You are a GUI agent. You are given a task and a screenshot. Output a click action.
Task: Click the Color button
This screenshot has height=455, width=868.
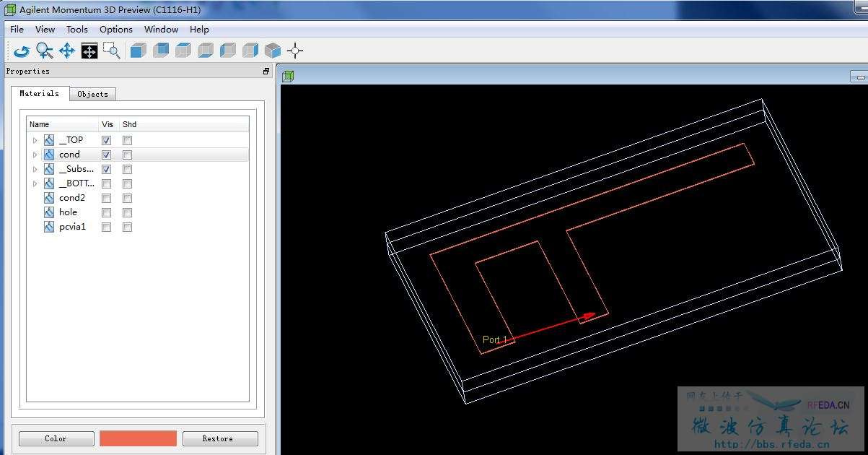coord(56,438)
